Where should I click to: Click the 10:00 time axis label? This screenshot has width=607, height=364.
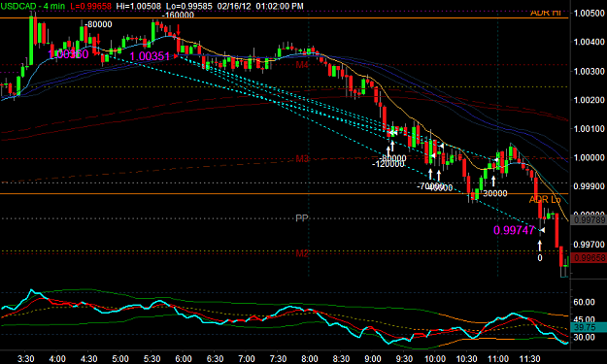pyautogui.click(x=435, y=359)
